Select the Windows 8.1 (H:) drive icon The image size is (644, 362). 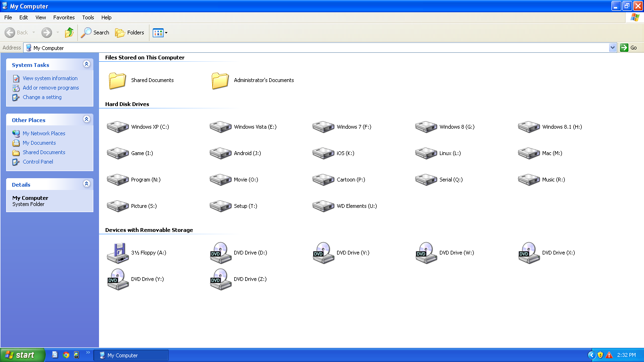(529, 127)
